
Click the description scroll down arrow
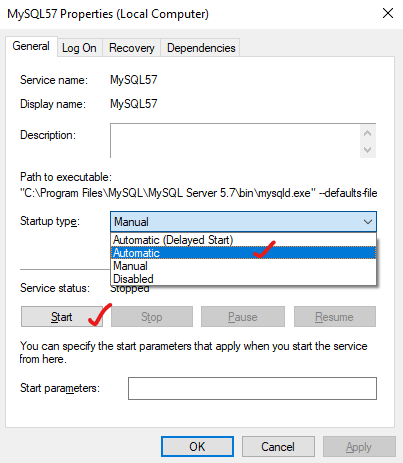pos(368,150)
